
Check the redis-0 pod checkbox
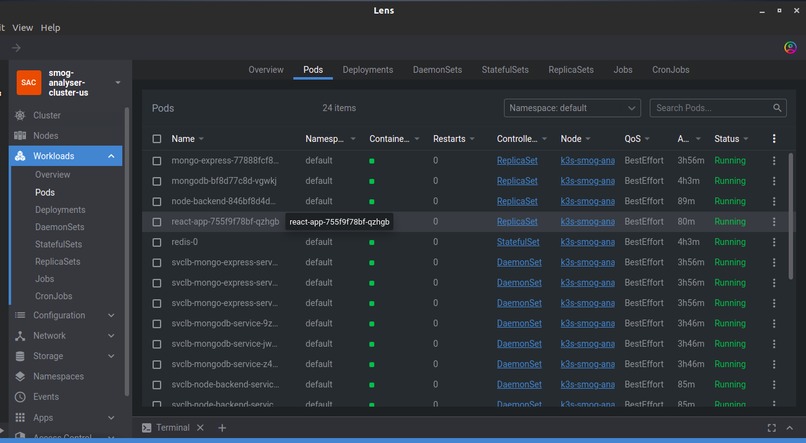coord(157,242)
